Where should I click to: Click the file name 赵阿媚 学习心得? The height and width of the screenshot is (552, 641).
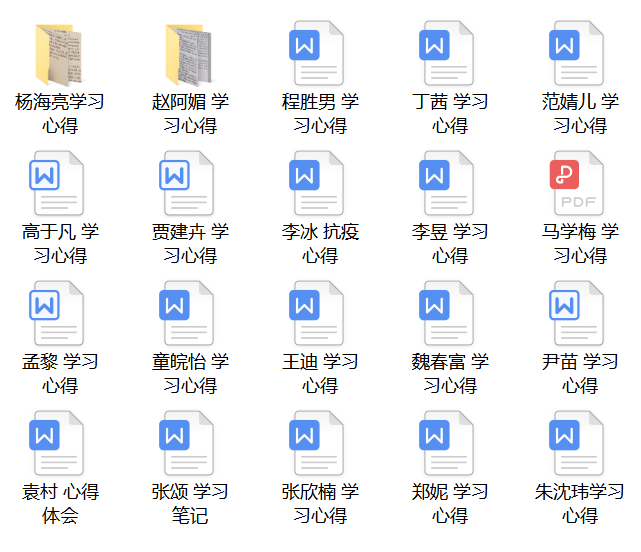(190, 114)
